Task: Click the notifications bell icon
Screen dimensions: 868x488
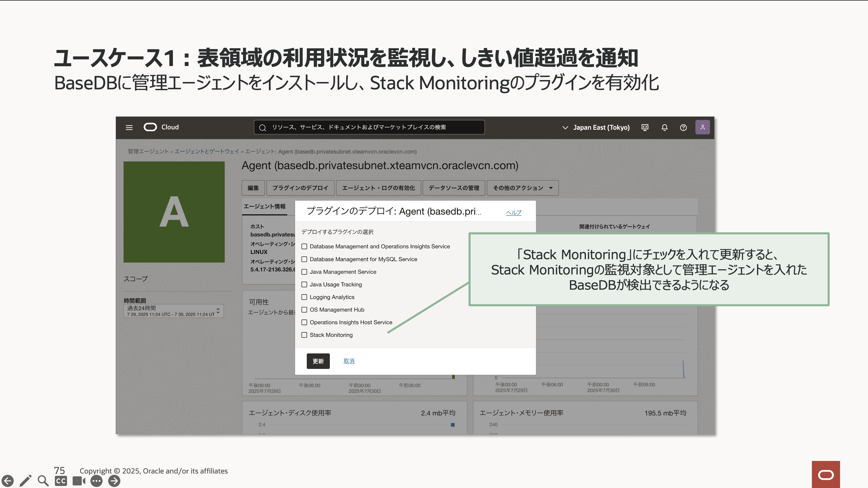Action: (x=664, y=127)
